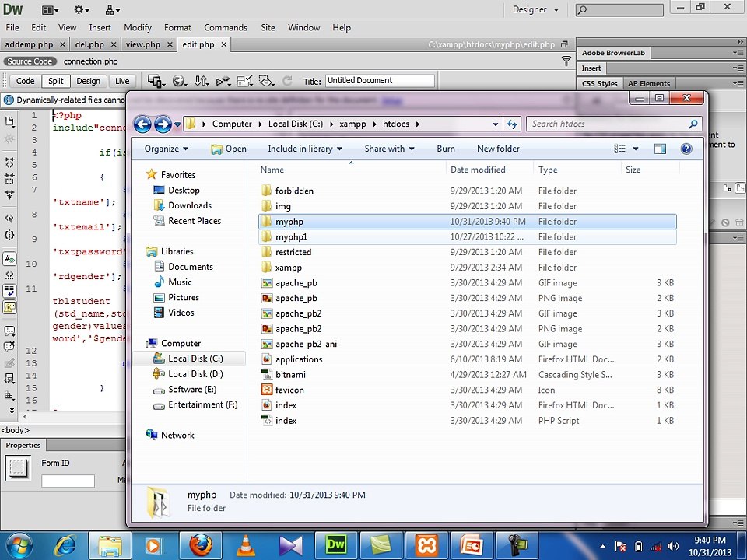Click the favicon file icon

pos(267,390)
